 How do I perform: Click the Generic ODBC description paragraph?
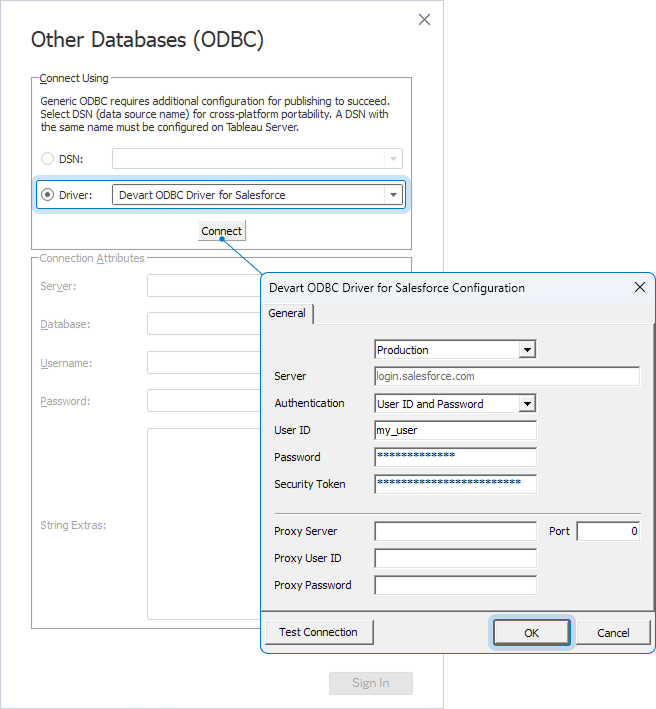pyautogui.click(x=215, y=114)
